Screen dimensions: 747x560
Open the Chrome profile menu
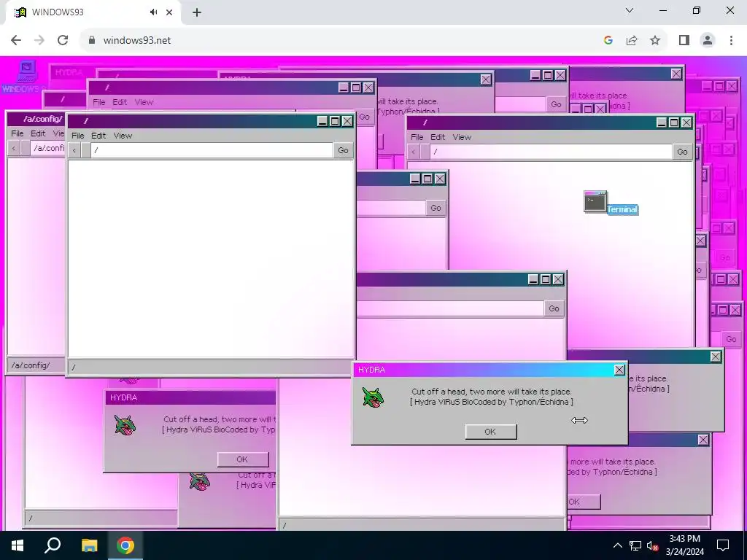(708, 41)
